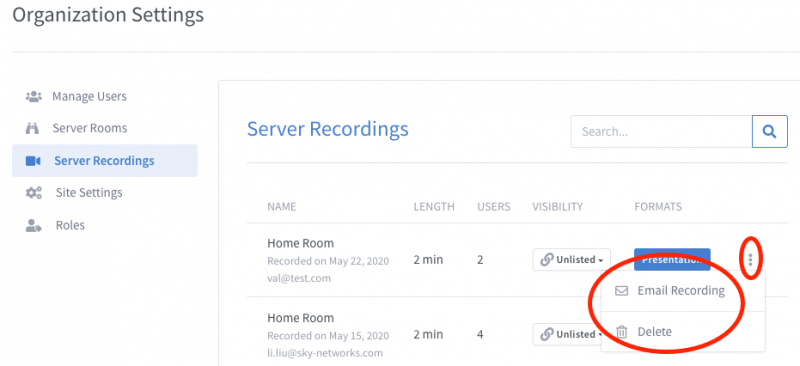Screen dimensions: 800x366
Task: Click the link icon in May 22 Unlisted dropdown
Action: (546, 259)
